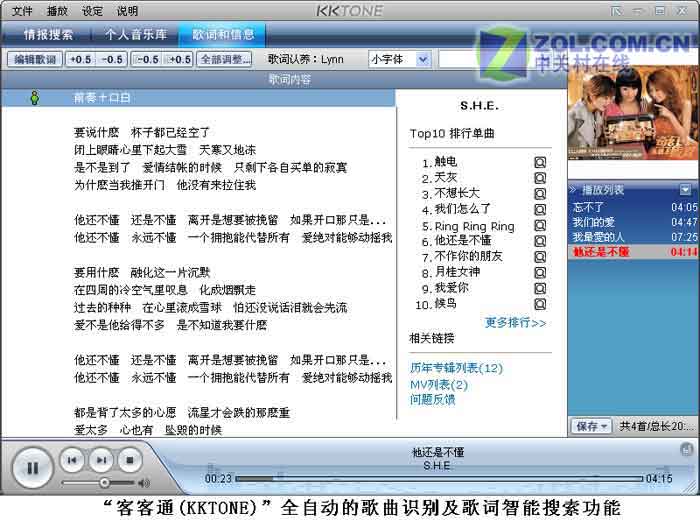
Task: Click the 歌词内容 header bar
Action: [x=284, y=80]
